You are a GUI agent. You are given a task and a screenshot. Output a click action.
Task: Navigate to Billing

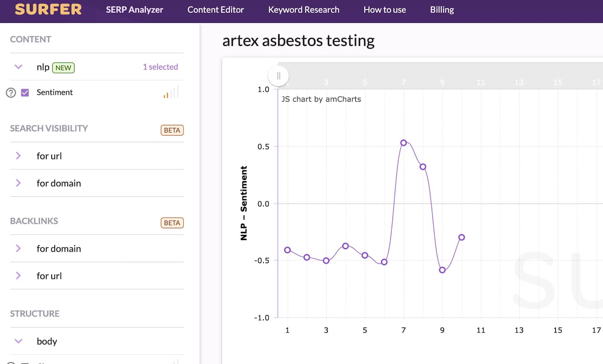pos(442,10)
